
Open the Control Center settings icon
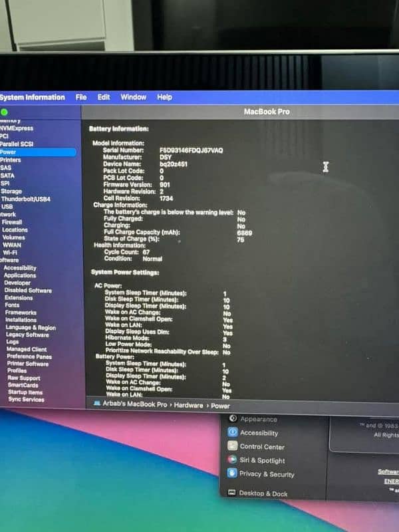coord(233,447)
